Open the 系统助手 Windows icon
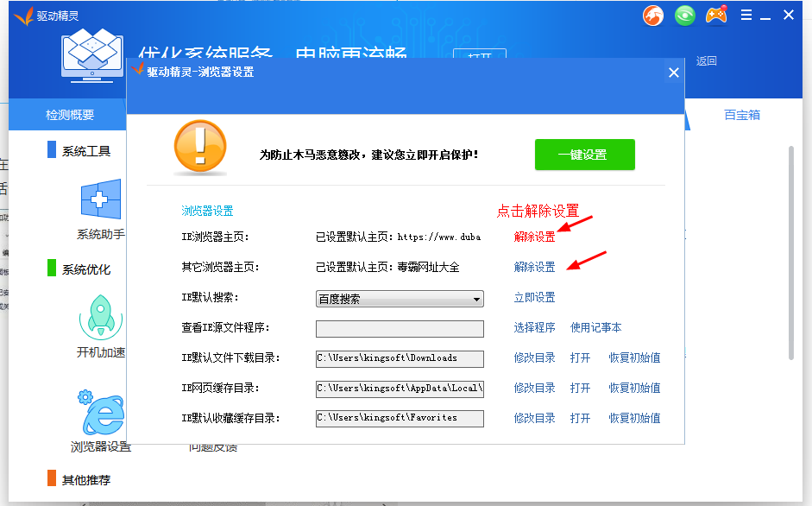Viewport: 812px width, 506px height. [101, 199]
